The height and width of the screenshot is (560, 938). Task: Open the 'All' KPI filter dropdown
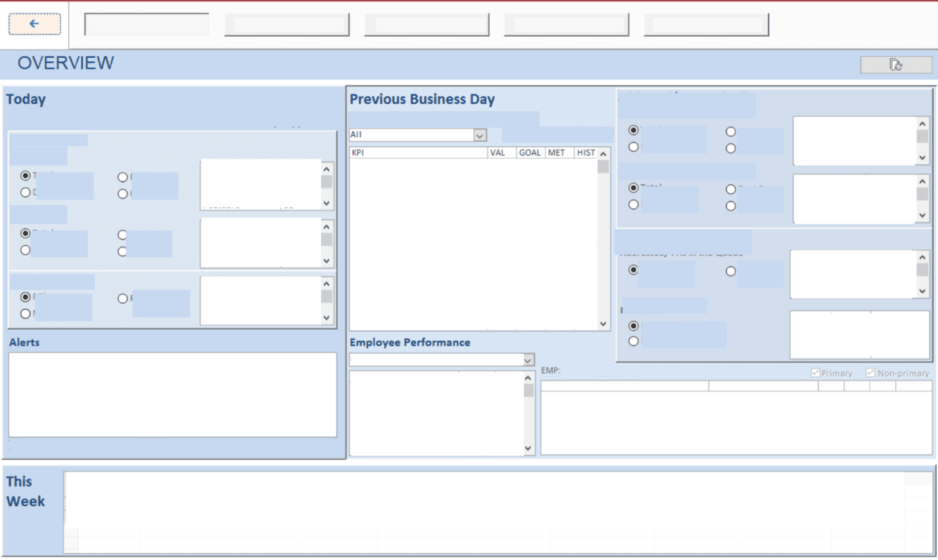point(480,135)
